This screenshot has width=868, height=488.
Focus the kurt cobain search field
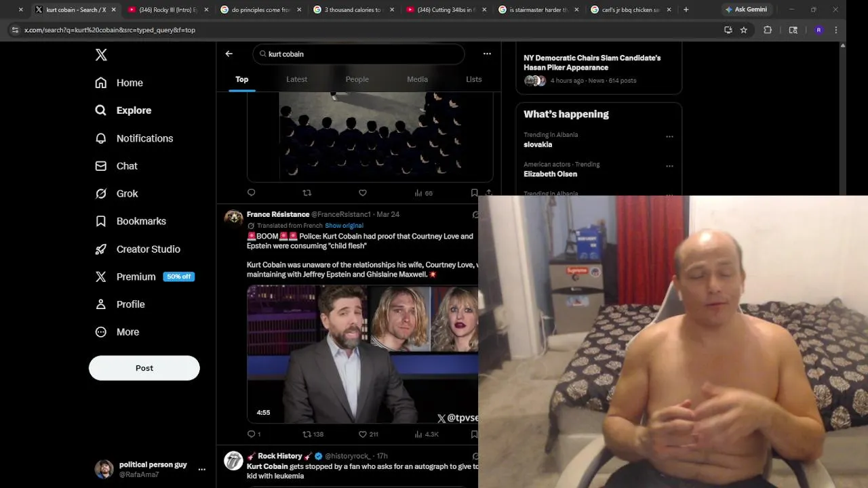pyautogui.click(x=359, y=54)
